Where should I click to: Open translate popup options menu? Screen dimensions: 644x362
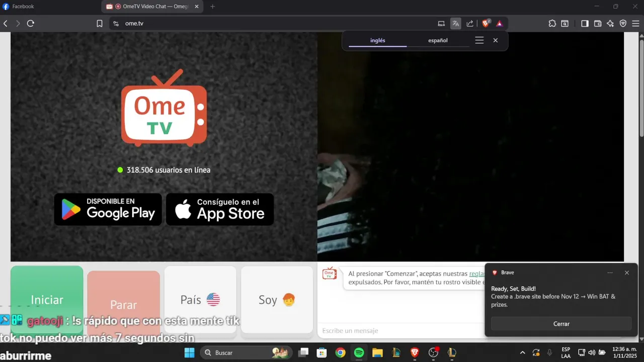[x=479, y=40]
